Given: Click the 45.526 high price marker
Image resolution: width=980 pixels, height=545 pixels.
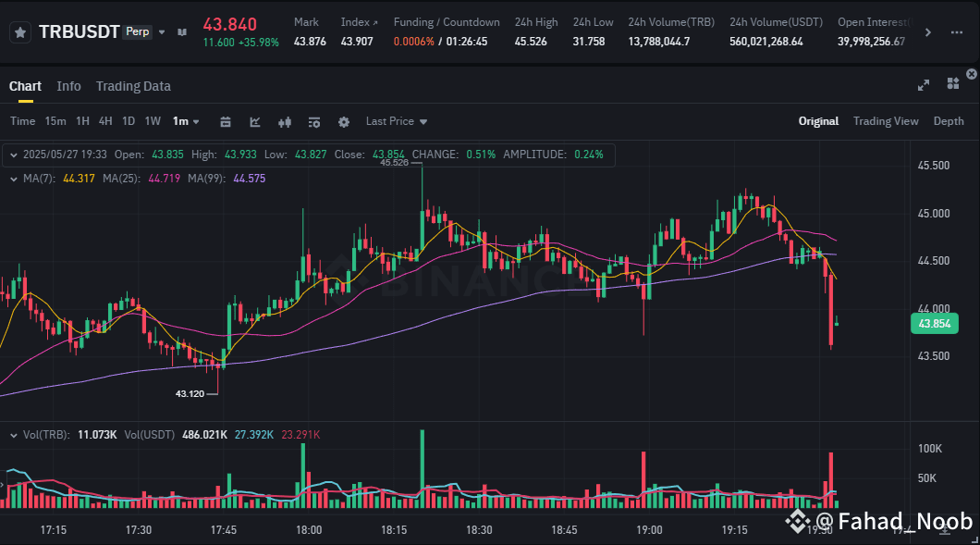Looking at the screenshot, I should (395, 163).
